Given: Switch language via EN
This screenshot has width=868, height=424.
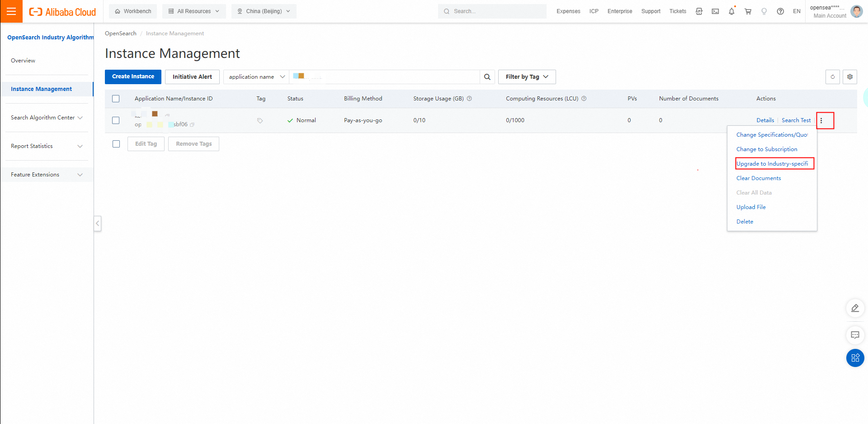Looking at the screenshot, I should coord(797,11).
